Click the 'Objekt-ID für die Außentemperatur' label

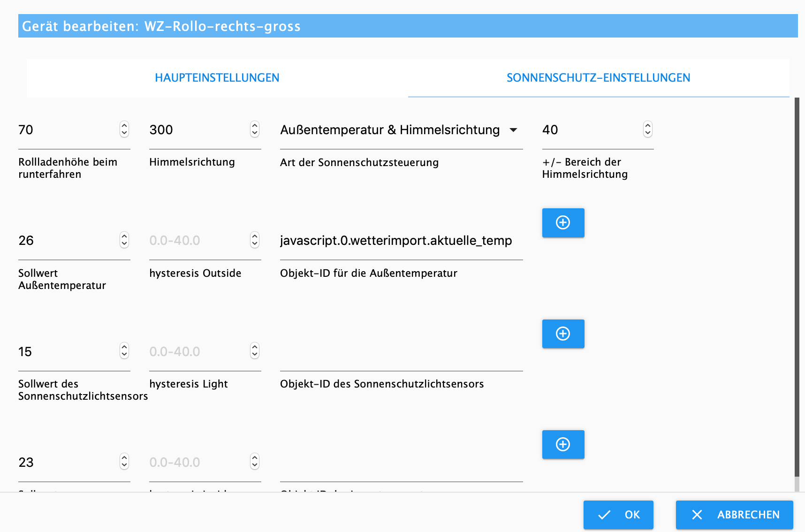click(x=369, y=273)
